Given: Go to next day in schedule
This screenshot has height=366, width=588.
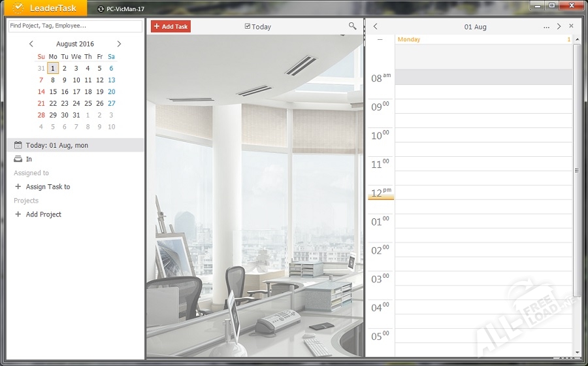Looking at the screenshot, I should (x=559, y=27).
